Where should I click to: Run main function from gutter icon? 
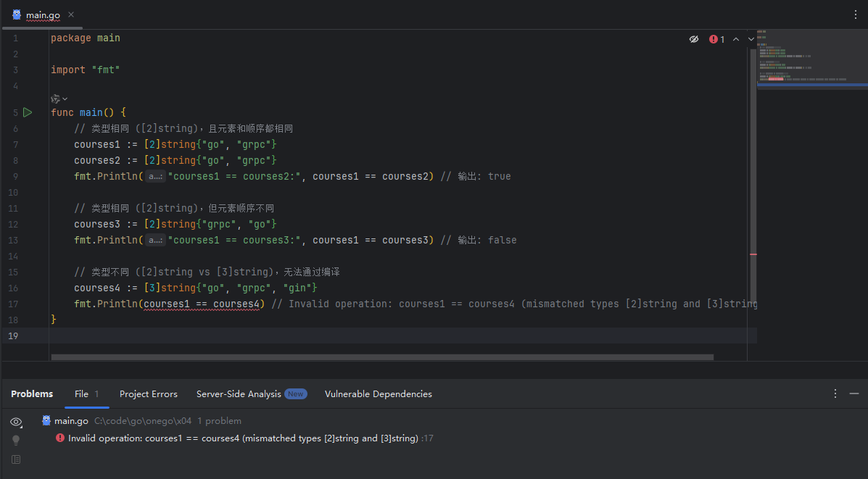coord(28,112)
